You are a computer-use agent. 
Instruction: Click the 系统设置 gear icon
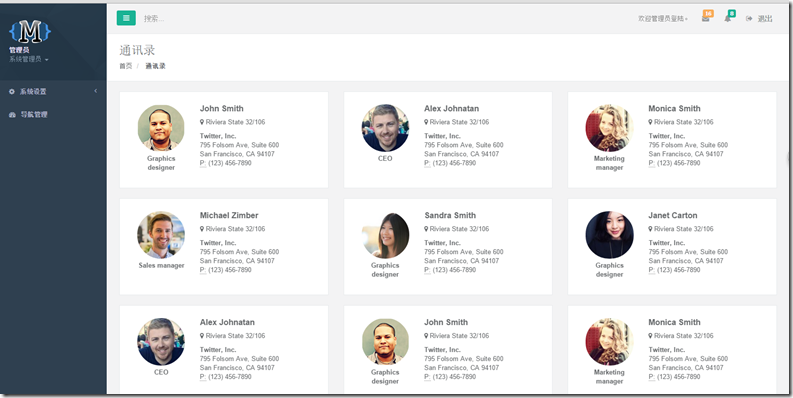(12, 92)
